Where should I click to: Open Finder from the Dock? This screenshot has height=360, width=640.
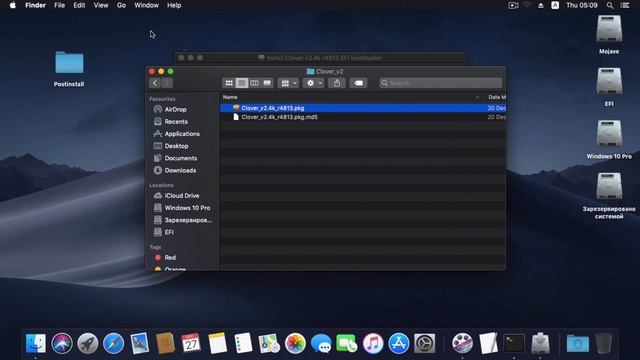pos(36,343)
